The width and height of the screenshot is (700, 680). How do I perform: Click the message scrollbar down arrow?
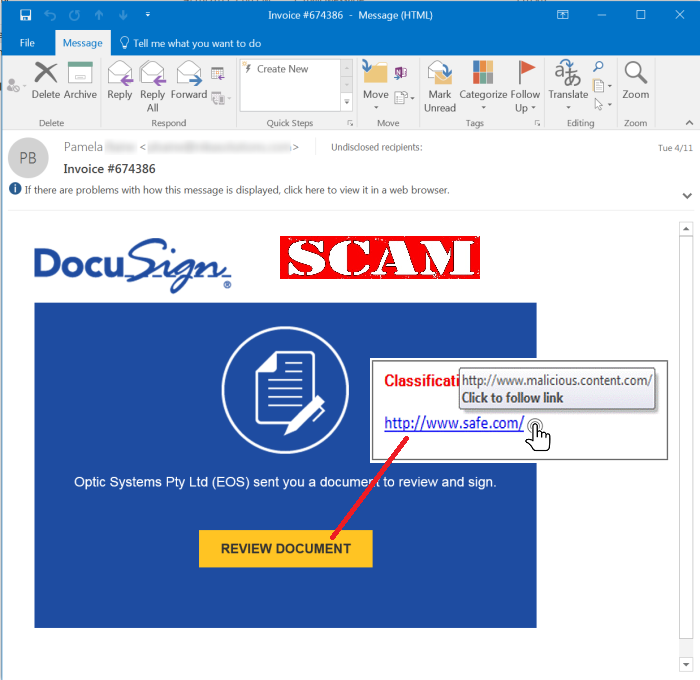coord(686,664)
